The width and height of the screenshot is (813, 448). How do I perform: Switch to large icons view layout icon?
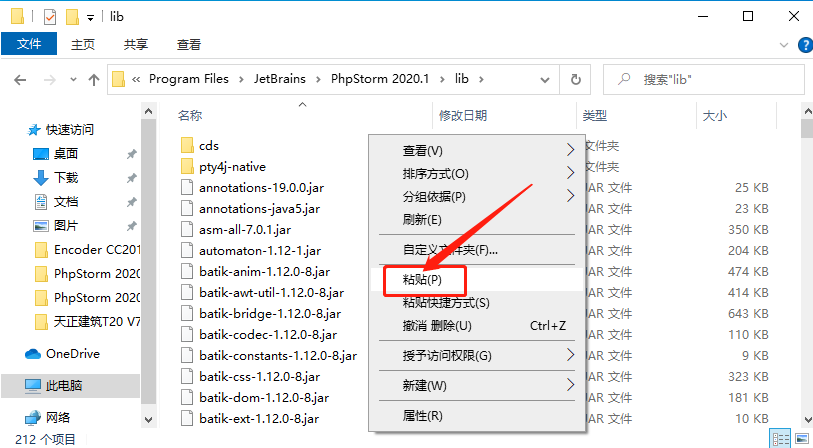coord(802,439)
